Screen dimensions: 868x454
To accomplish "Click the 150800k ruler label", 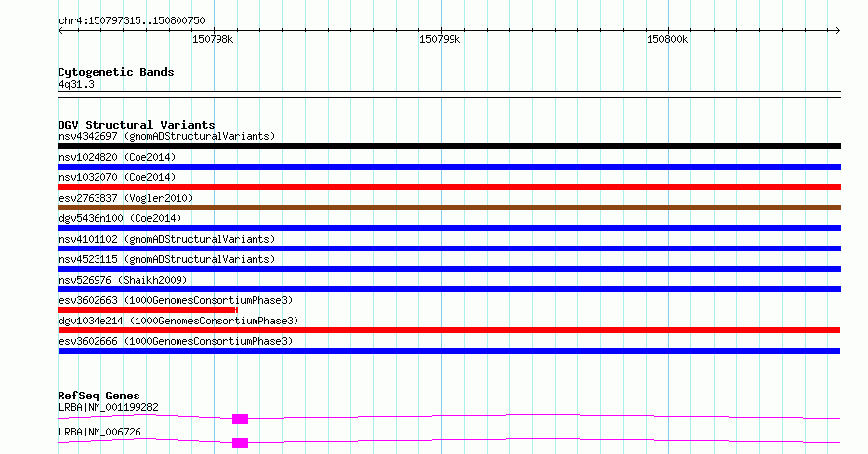I will click(667, 40).
